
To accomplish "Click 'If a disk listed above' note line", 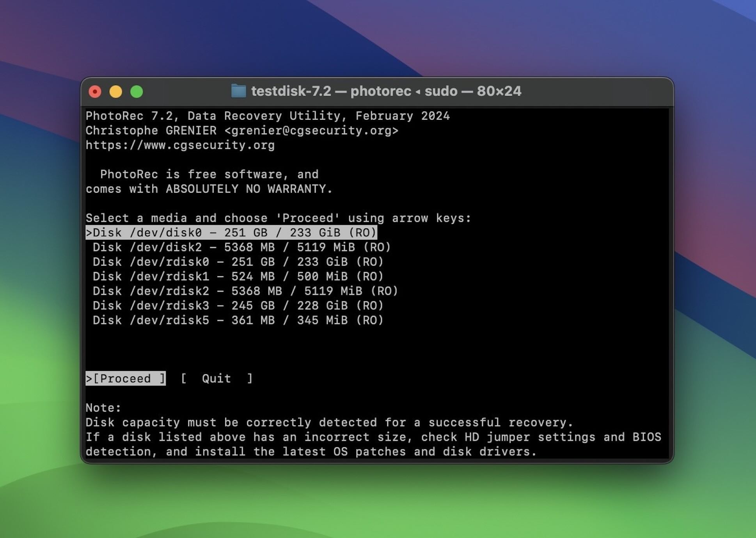I will [373, 437].
